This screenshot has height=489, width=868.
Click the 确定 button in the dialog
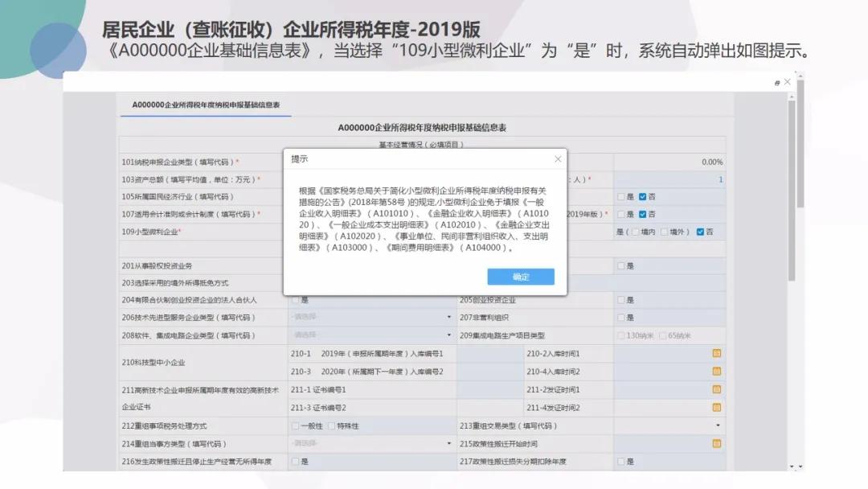coord(520,277)
